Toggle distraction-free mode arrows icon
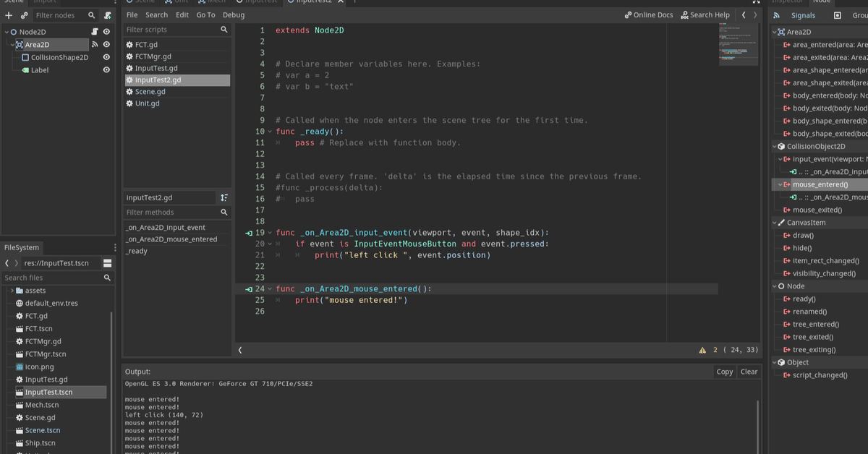The image size is (868, 454). [758, 2]
